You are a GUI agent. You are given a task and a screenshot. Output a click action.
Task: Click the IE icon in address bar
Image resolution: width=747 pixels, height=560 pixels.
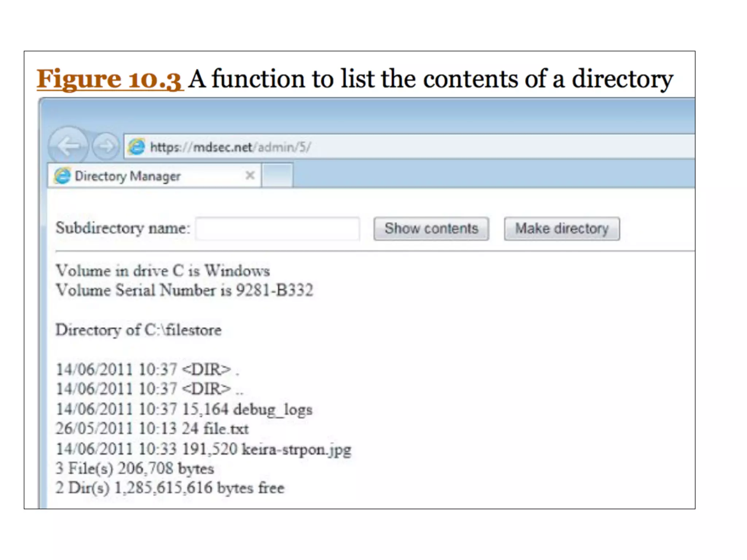[x=137, y=147]
